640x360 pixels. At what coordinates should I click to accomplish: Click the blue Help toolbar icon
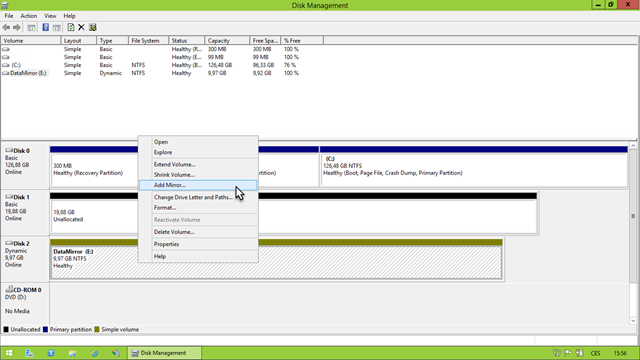45,27
